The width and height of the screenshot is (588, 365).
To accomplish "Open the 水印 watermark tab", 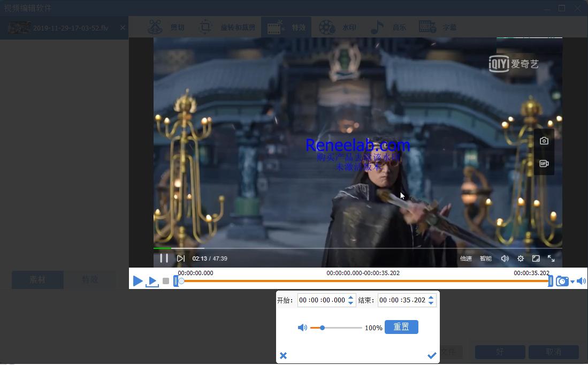I will click(x=337, y=27).
